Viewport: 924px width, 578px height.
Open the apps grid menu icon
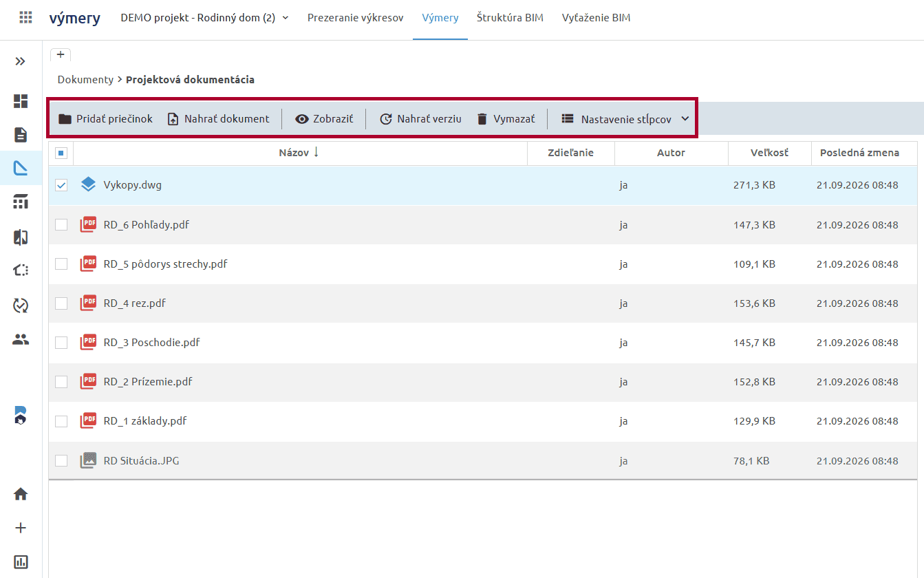[x=25, y=18]
